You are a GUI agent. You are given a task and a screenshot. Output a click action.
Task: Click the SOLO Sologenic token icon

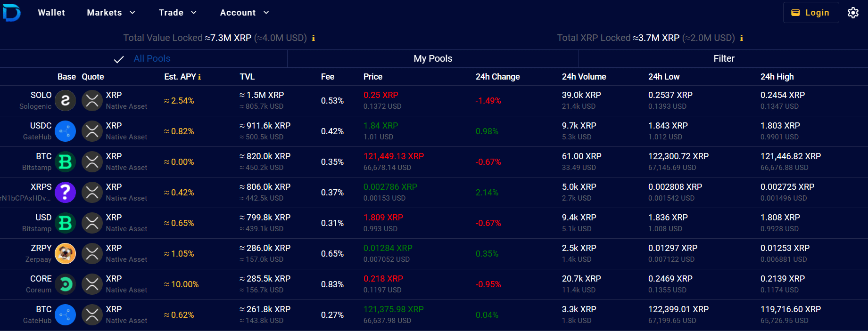[66, 101]
